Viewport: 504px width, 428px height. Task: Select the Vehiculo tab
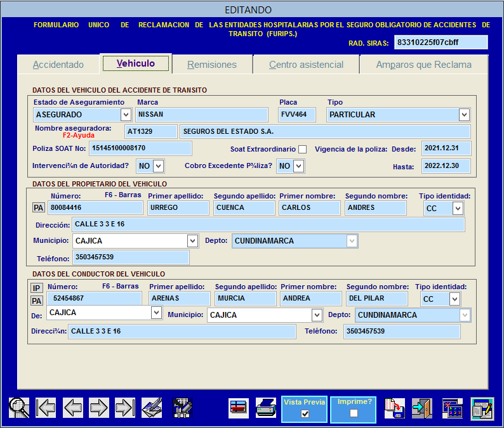(136, 63)
